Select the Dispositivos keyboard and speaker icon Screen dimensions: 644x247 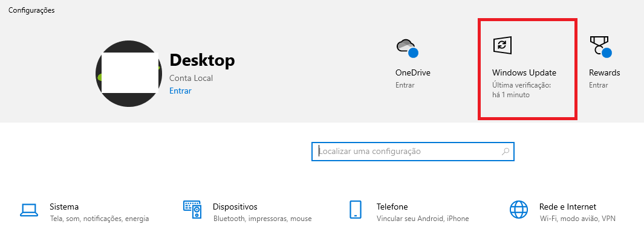192,209
